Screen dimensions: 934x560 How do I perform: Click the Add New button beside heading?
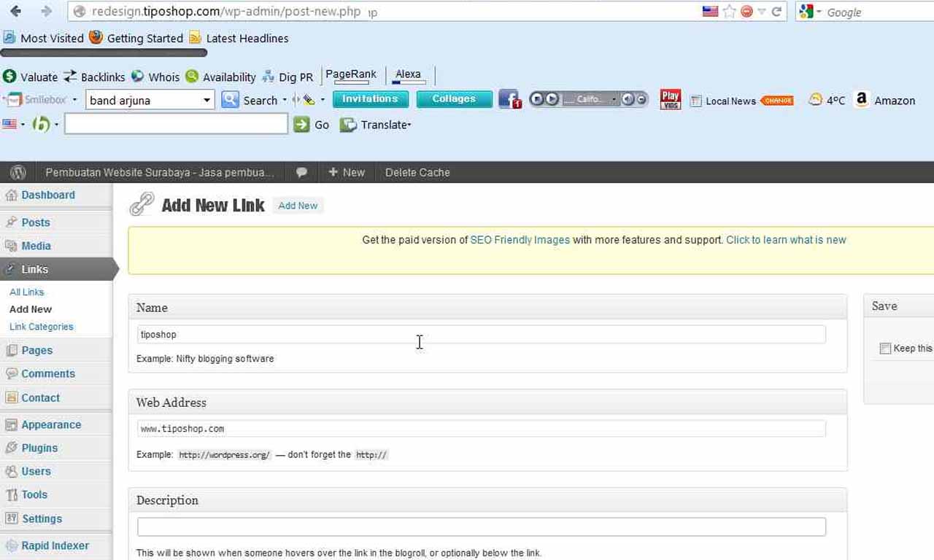[x=298, y=206]
